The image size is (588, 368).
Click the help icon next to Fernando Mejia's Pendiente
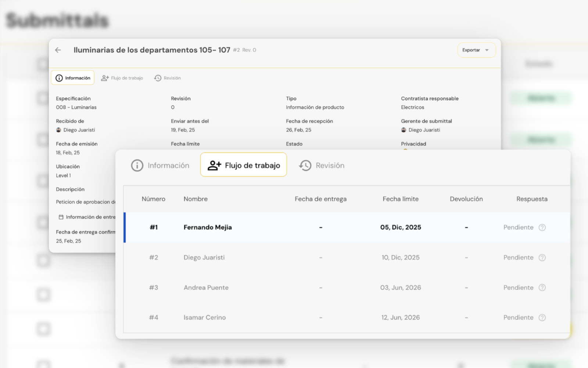[542, 227]
